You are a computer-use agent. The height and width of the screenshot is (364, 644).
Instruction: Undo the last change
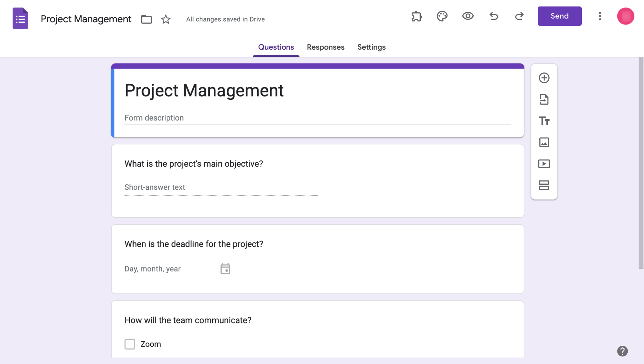coord(493,16)
